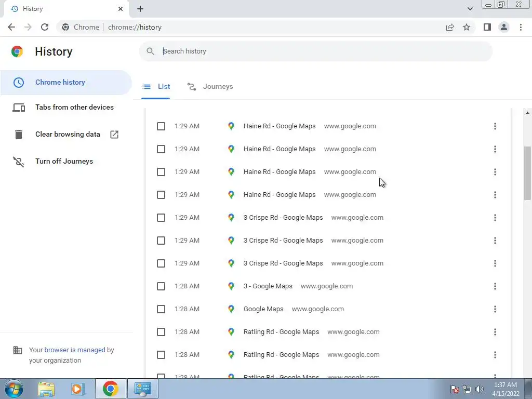Focus the Search history field
Screen dimensions: 532x399
tap(316, 51)
